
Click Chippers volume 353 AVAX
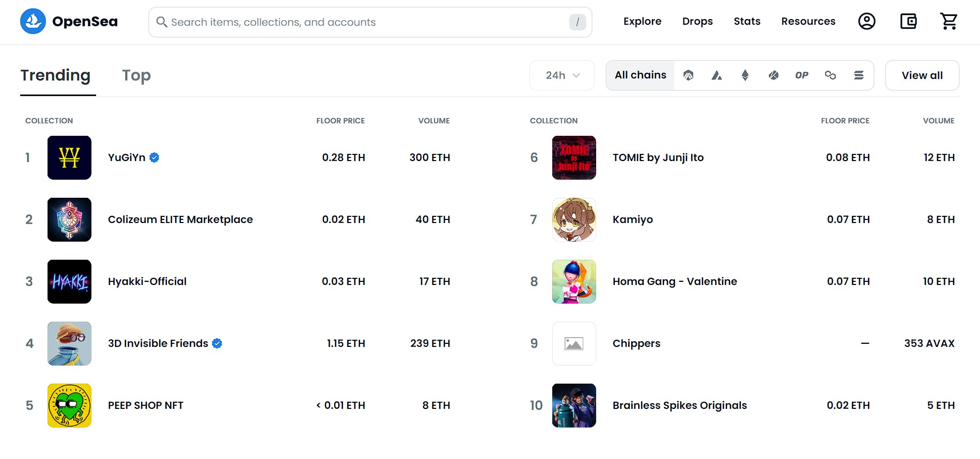pyautogui.click(x=929, y=343)
